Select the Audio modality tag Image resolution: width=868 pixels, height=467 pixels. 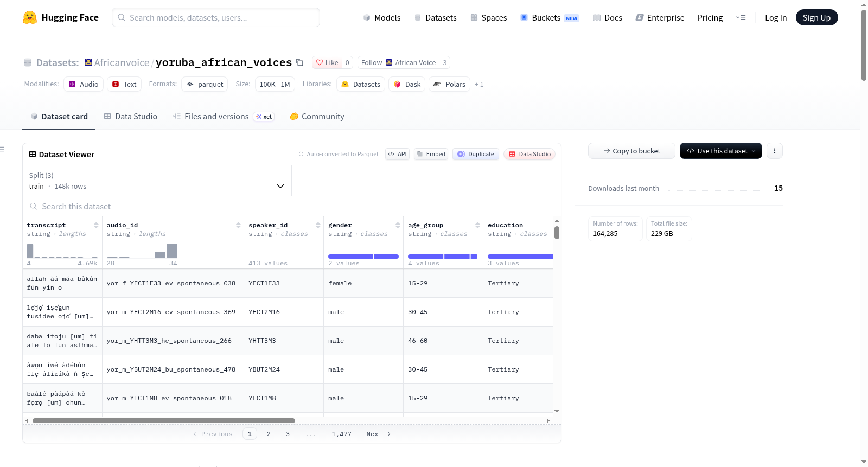point(84,84)
